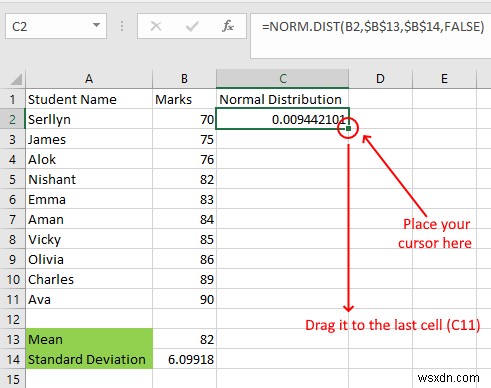Image resolution: width=491 pixels, height=388 pixels.
Task: Click the marks value 76
Action: click(x=184, y=159)
